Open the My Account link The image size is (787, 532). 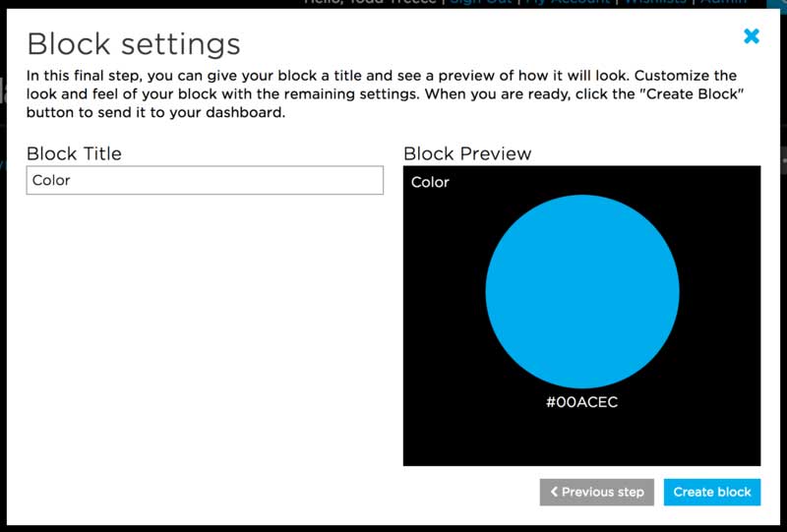click(569, 3)
